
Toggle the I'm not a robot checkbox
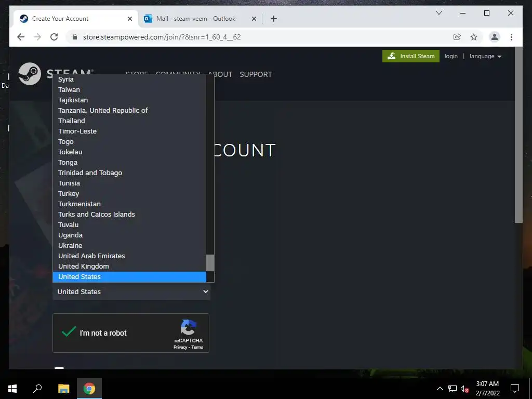(x=69, y=332)
